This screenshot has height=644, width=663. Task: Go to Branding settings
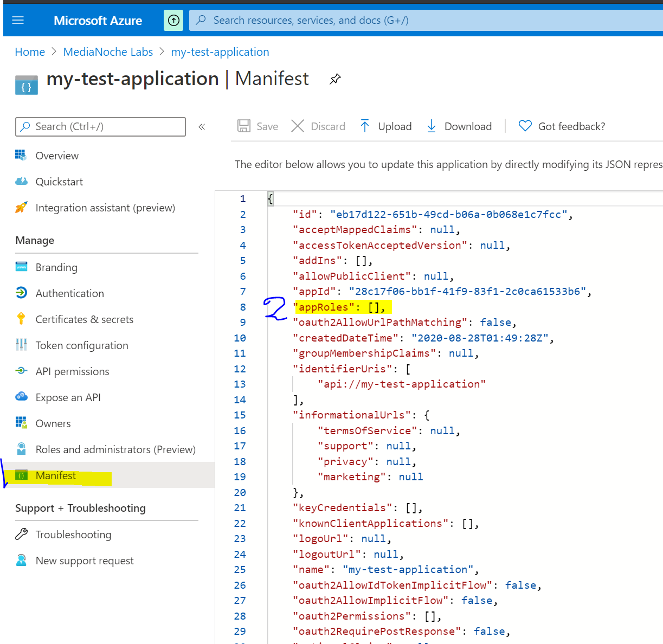point(56,268)
